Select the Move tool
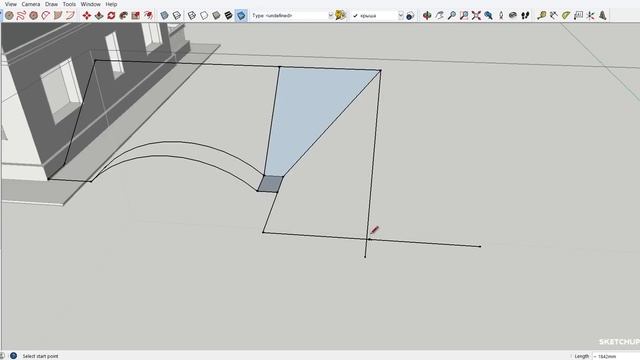 [87, 16]
